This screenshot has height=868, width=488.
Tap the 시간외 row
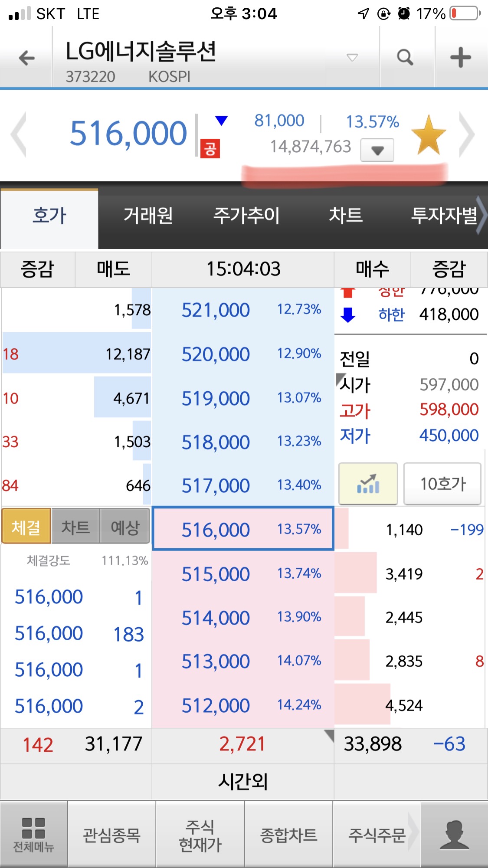tap(243, 782)
